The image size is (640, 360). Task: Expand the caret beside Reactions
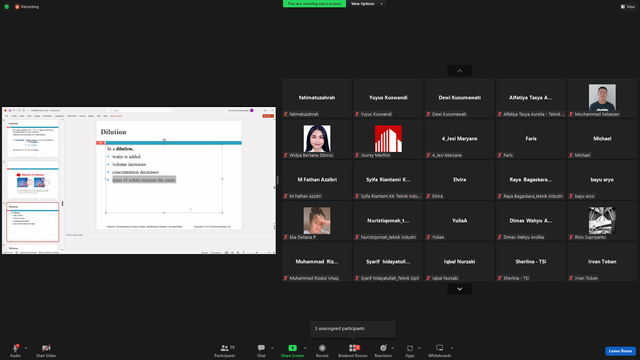click(393, 348)
